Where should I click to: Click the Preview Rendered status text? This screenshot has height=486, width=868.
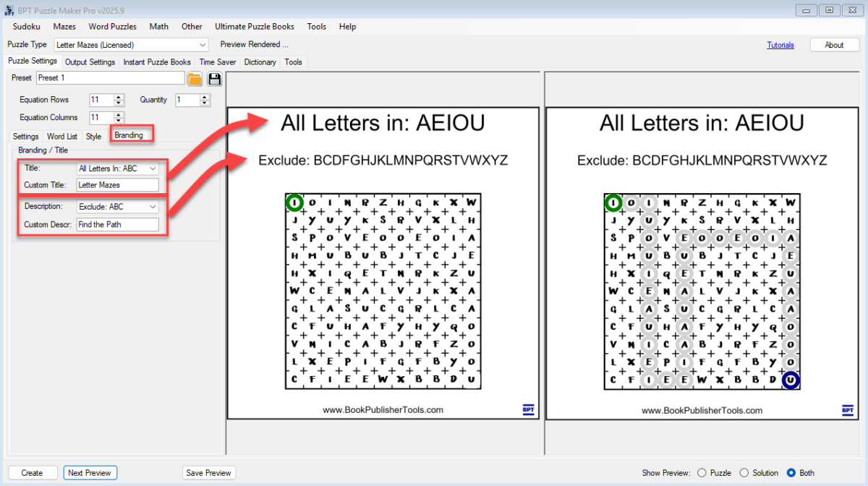click(255, 45)
